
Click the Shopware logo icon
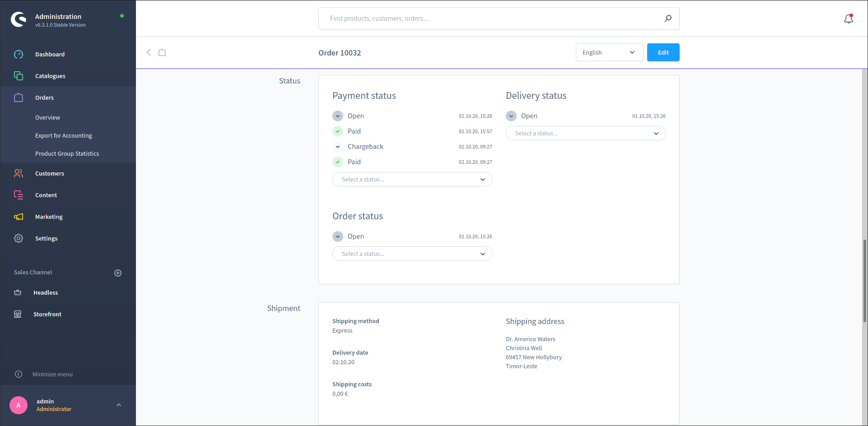pos(19,19)
